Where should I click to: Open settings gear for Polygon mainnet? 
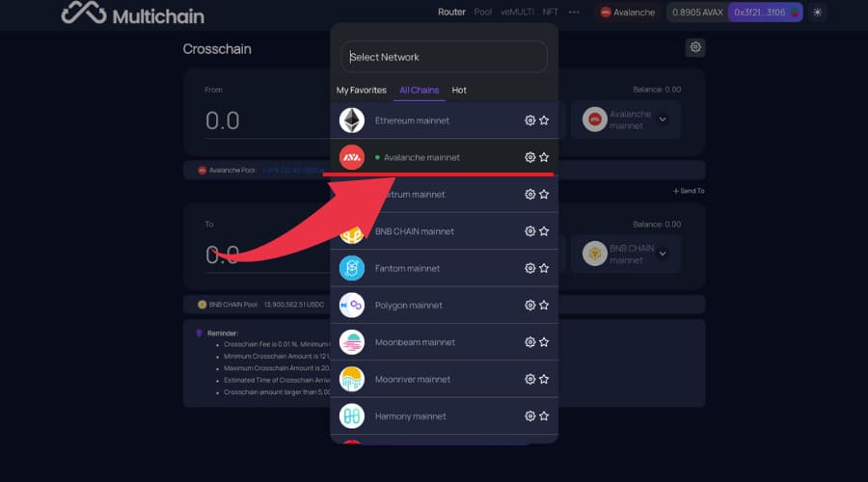529,305
